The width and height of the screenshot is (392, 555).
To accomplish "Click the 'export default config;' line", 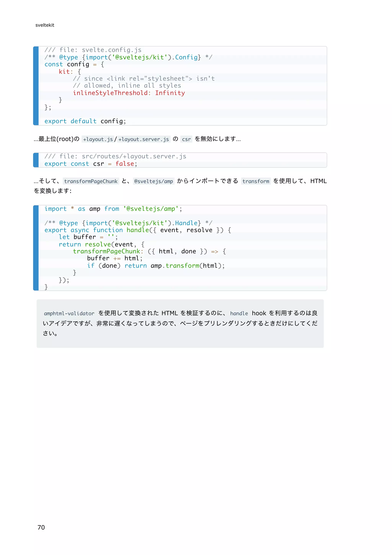I will (x=85, y=121).
